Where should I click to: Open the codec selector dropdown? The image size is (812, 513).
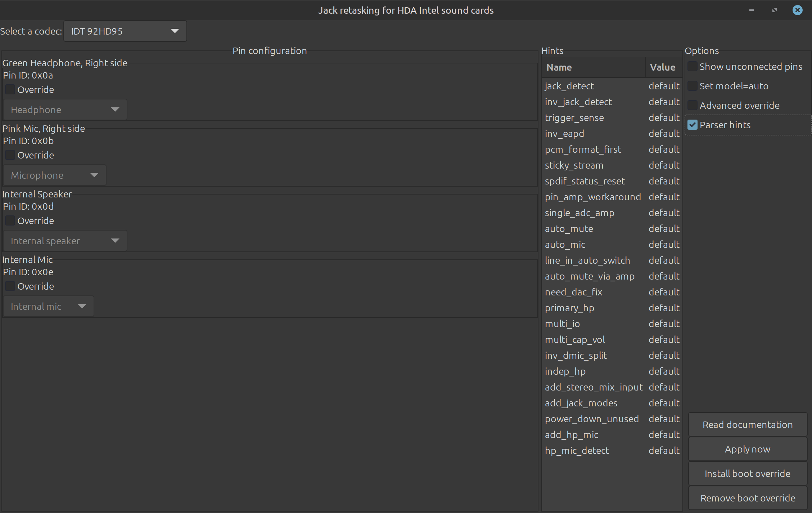pyautogui.click(x=125, y=31)
